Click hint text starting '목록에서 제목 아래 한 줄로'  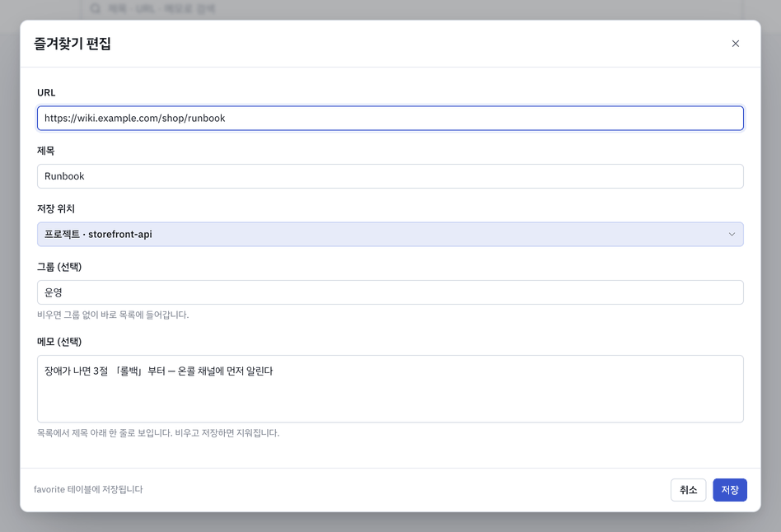[x=158, y=433]
